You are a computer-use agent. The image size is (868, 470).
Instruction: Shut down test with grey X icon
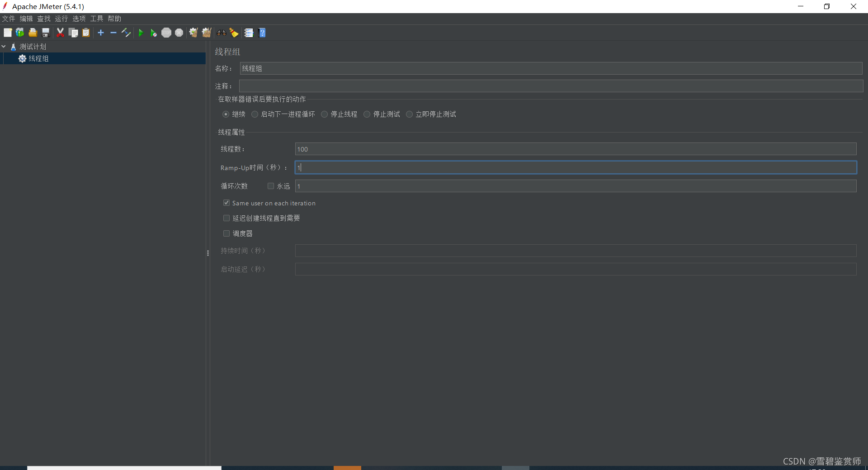tap(179, 33)
